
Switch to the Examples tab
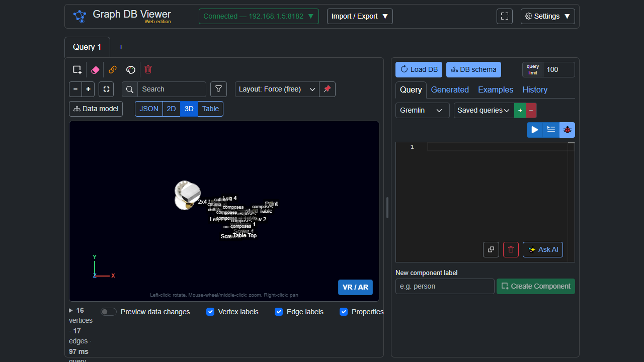[496, 89]
